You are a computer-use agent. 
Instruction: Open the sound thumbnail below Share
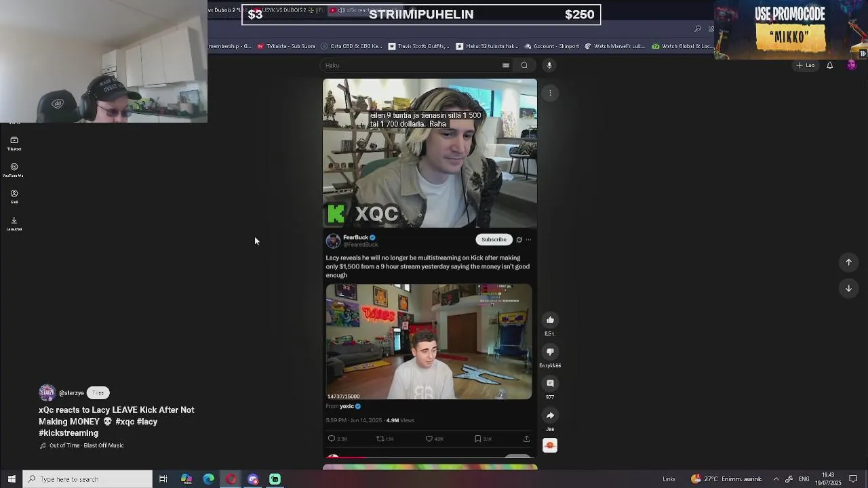[x=550, y=445]
